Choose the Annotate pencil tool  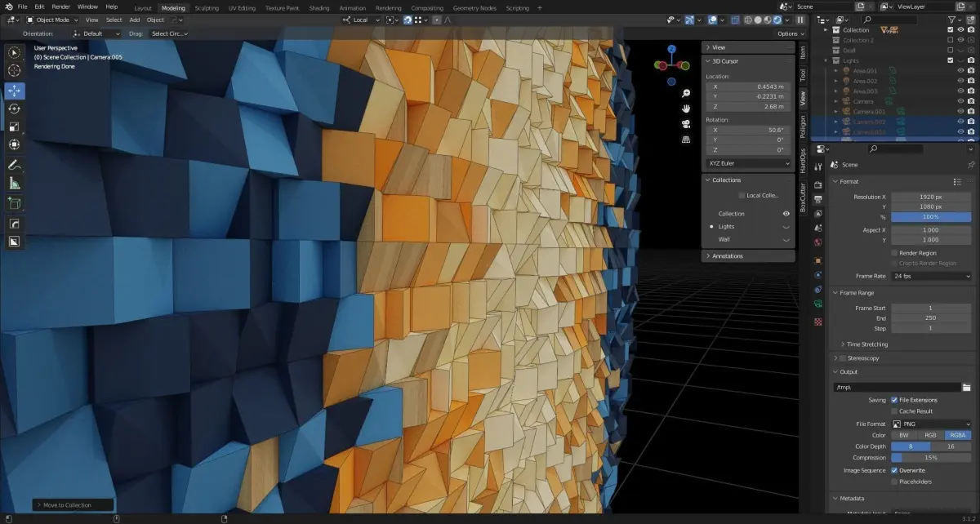(x=15, y=165)
